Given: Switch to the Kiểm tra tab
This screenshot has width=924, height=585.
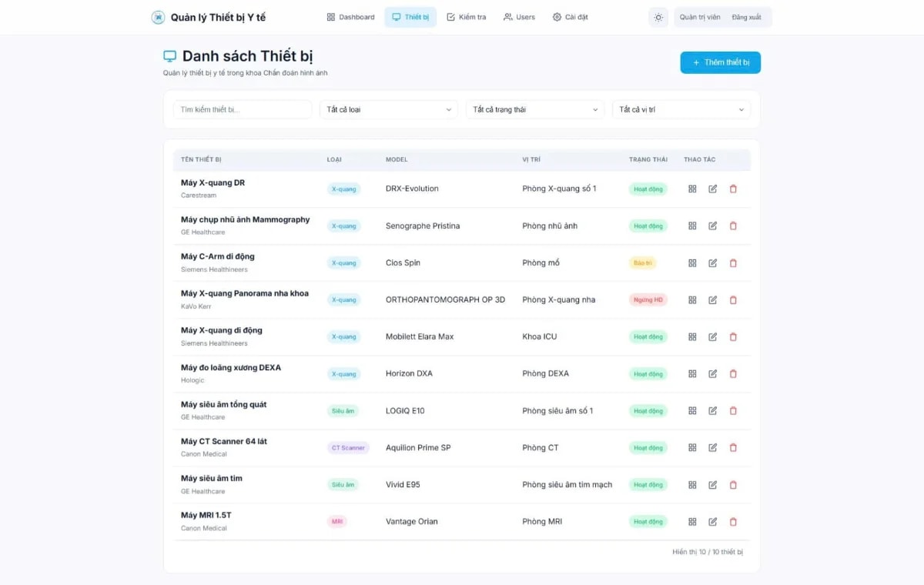Looking at the screenshot, I should [466, 17].
